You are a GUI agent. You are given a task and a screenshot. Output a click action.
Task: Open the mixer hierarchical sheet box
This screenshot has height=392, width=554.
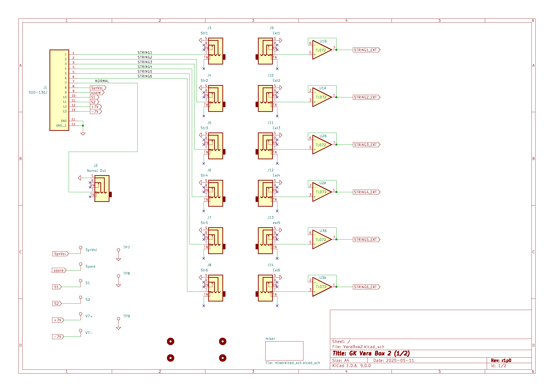(x=284, y=351)
